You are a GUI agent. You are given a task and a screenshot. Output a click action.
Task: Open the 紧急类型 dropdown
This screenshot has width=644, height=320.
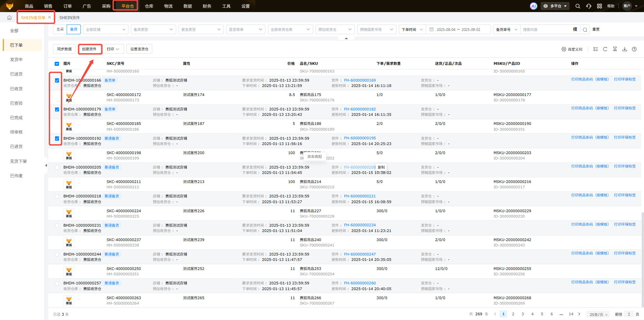point(201,30)
